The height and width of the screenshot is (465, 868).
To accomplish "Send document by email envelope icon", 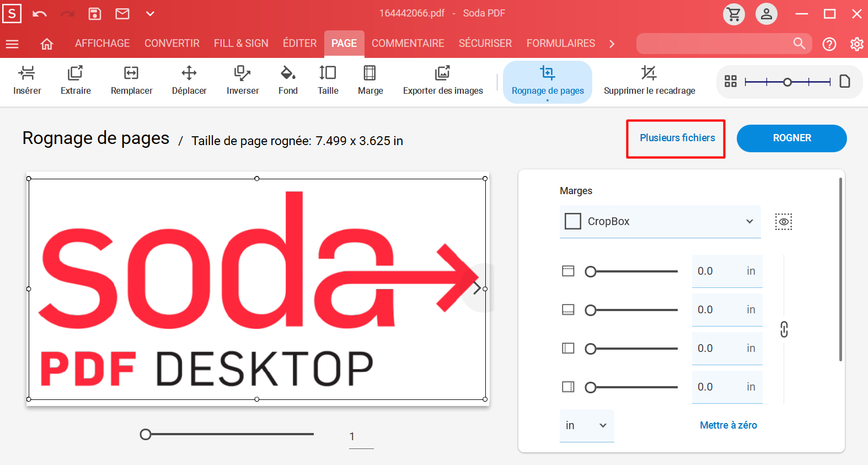I will [122, 14].
